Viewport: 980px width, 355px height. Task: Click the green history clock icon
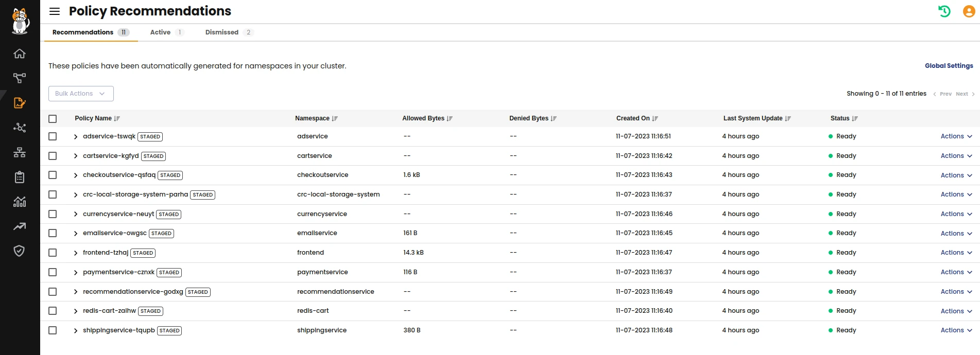(944, 11)
